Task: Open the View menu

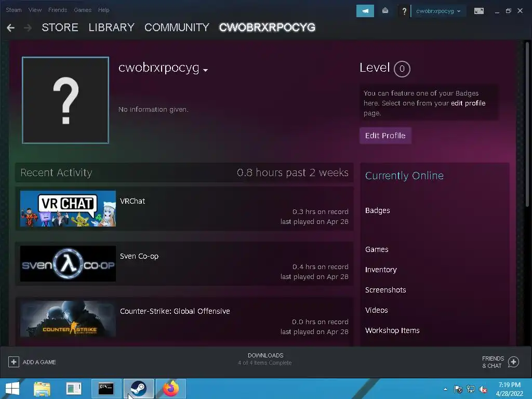Action: coord(35,10)
